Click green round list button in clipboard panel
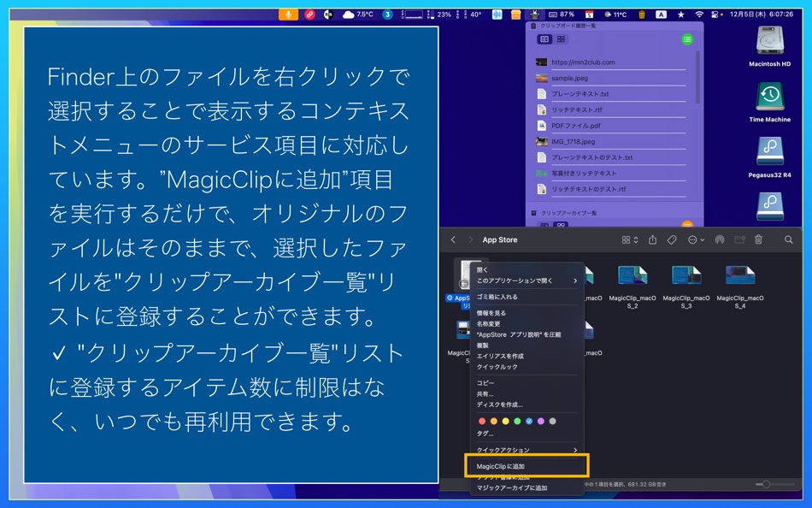 (x=687, y=39)
